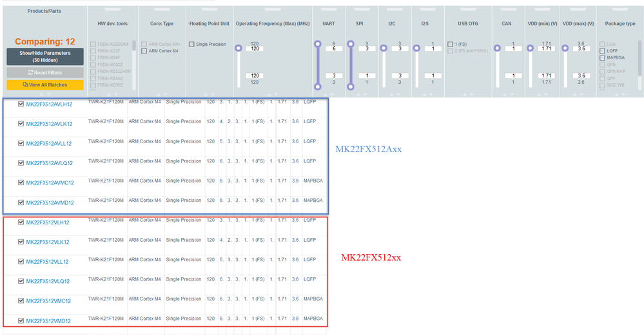Viewport: 644px width, 336px height.
Task: Open the MK22FX512AVLK12 part link
Action: (49, 124)
